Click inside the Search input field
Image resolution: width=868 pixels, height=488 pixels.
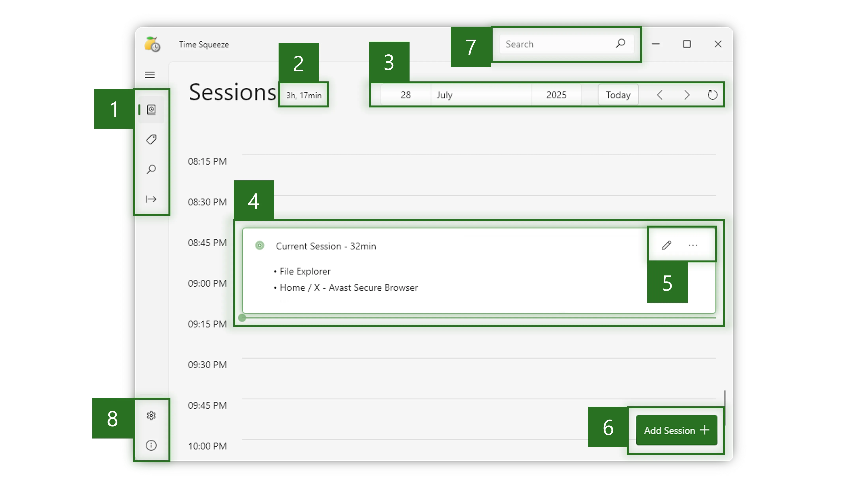(x=556, y=44)
